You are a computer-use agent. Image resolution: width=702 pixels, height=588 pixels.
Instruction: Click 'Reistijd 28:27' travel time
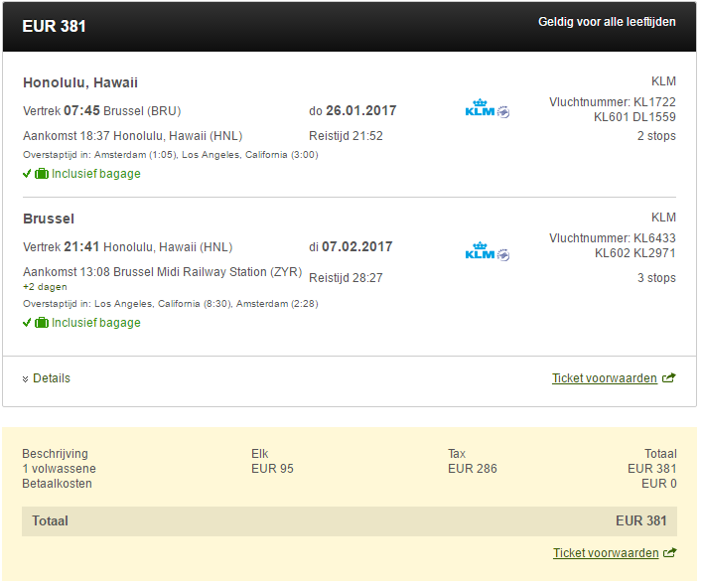point(347,278)
